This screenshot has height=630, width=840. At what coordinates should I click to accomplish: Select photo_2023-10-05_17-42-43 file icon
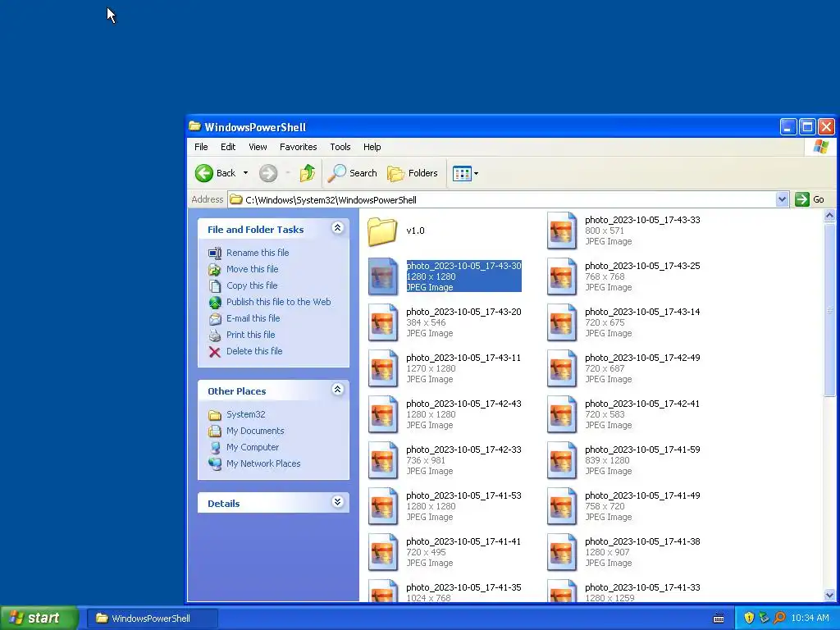pyautogui.click(x=382, y=414)
